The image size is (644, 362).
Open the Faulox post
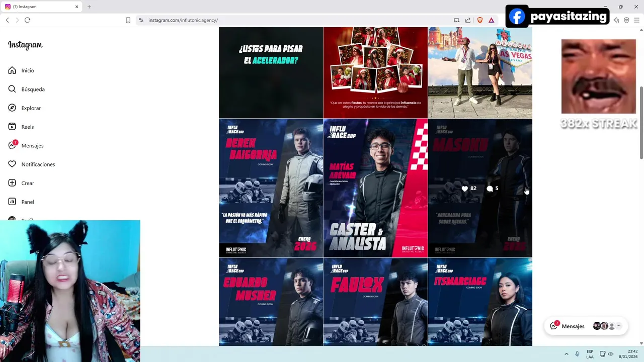pyautogui.click(x=375, y=302)
